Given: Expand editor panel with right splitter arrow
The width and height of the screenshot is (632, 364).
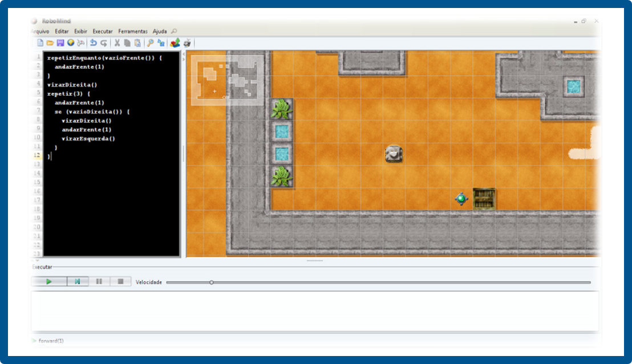Looking at the screenshot, I should pyautogui.click(x=184, y=59).
